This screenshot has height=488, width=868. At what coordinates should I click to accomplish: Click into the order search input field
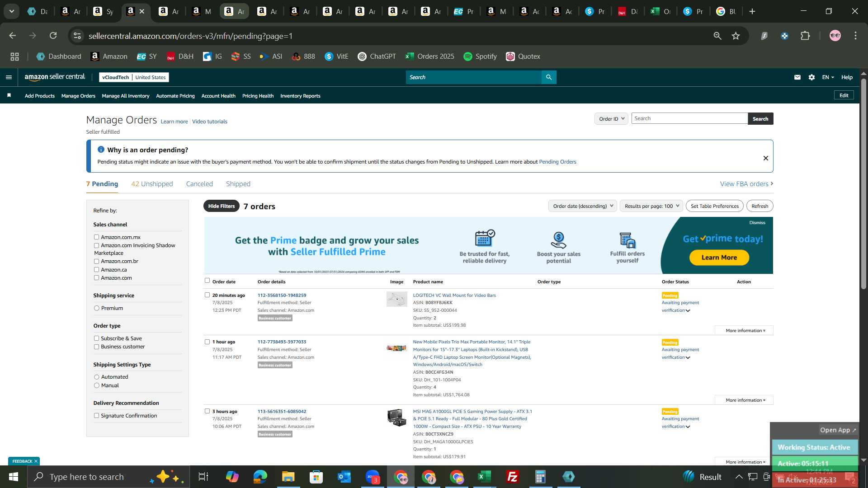click(689, 118)
